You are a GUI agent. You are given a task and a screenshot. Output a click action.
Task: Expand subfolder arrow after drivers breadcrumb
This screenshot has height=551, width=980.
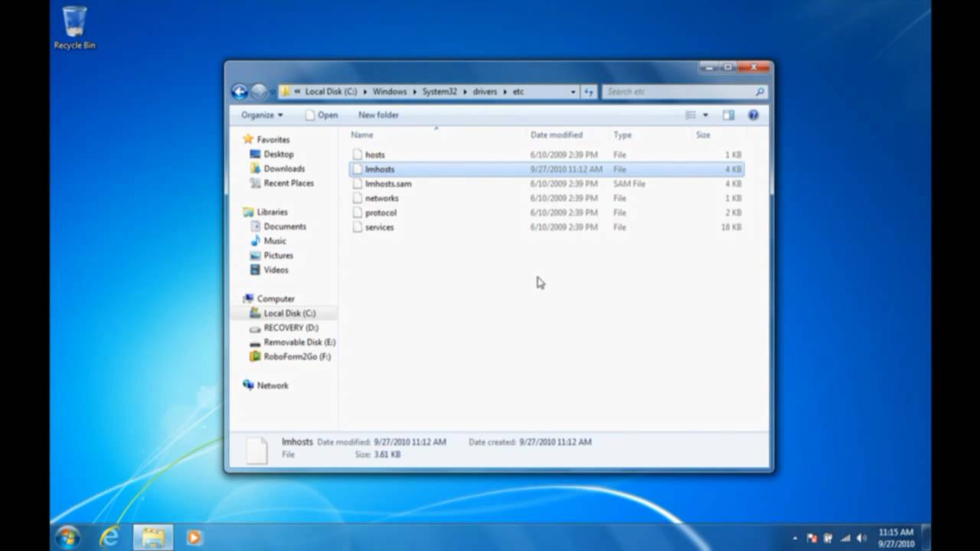tap(505, 92)
